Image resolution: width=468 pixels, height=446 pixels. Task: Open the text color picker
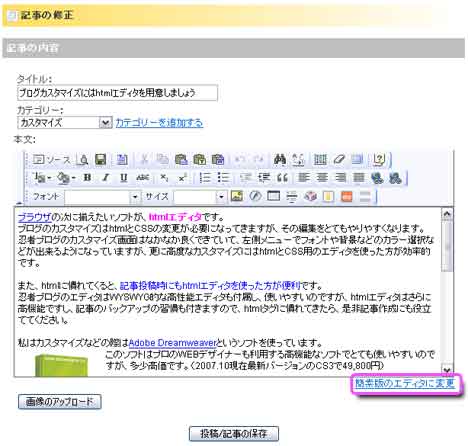[x=43, y=178]
